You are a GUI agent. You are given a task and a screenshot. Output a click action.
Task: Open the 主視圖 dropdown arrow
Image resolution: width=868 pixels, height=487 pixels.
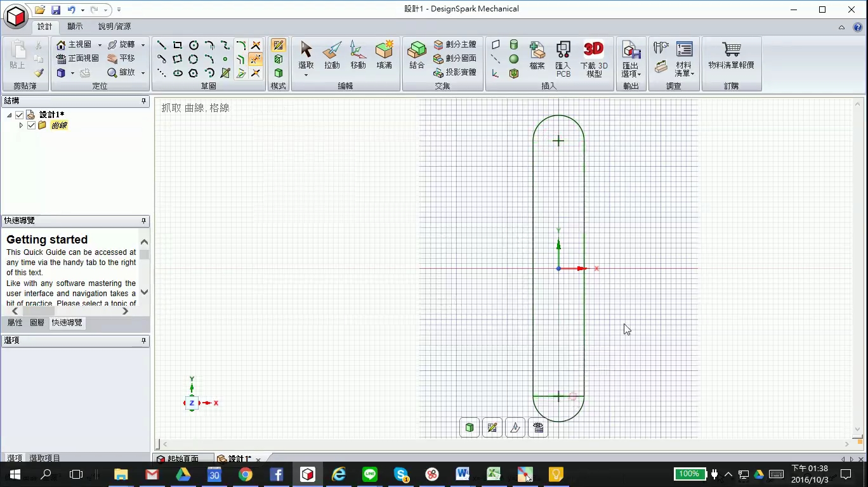pyautogui.click(x=100, y=45)
